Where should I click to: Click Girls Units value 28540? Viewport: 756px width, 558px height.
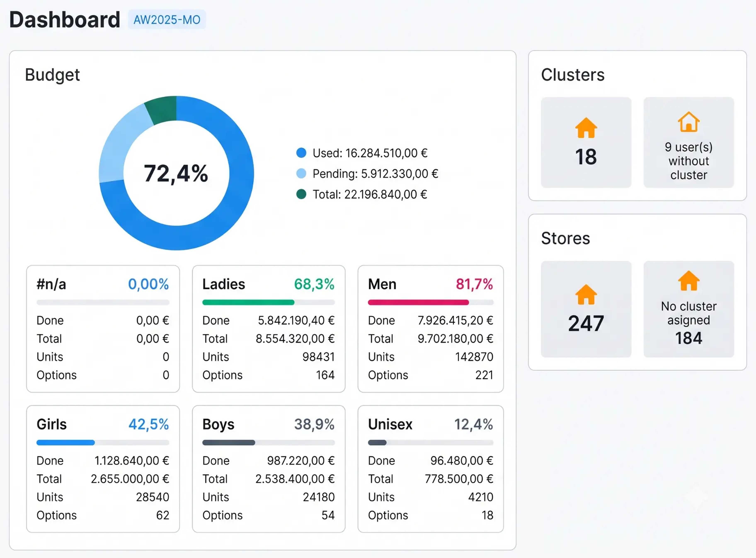pyautogui.click(x=152, y=497)
